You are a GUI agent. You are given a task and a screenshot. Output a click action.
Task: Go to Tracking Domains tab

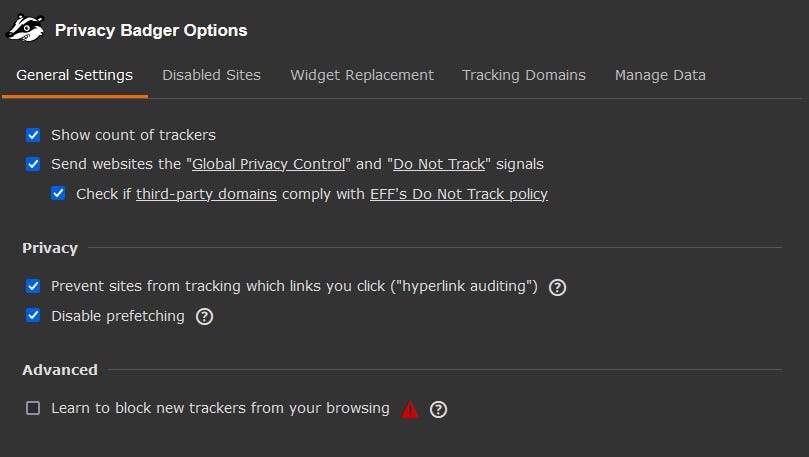click(x=524, y=75)
